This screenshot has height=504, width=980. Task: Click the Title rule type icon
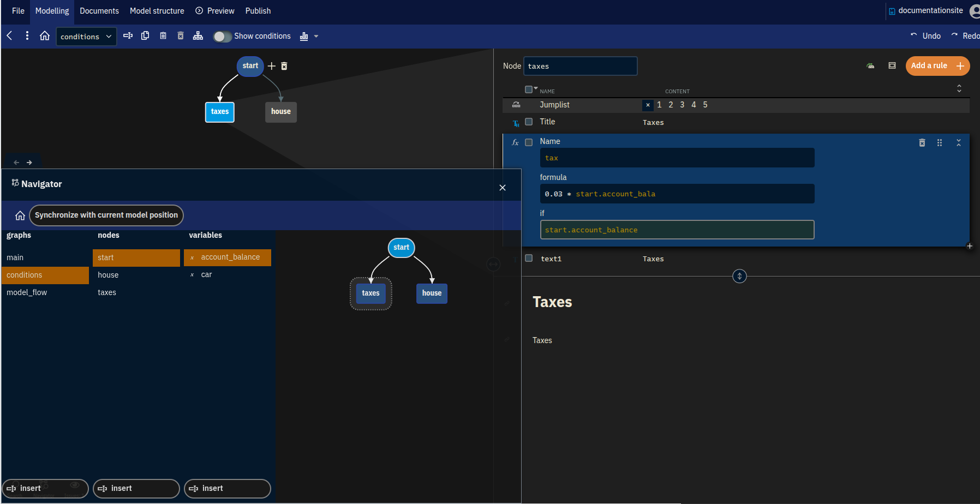(x=516, y=123)
